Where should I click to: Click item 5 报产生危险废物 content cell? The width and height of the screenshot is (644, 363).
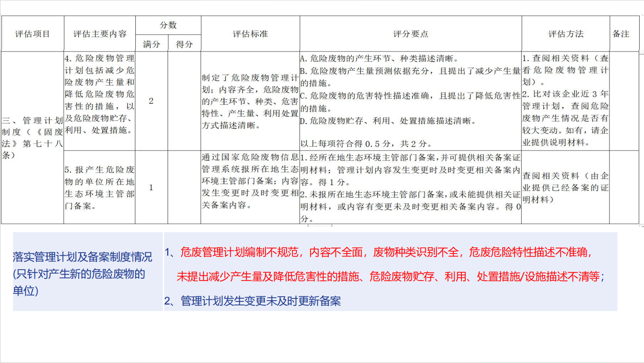pyautogui.click(x=100, y=188)
